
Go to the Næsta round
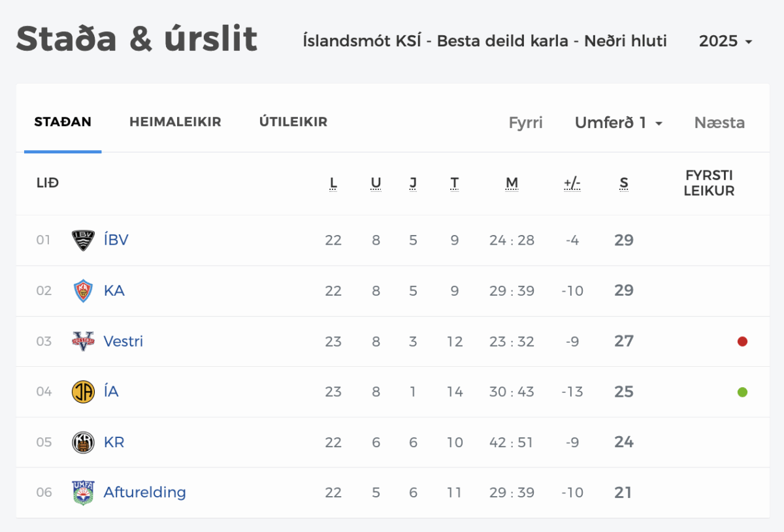719,123
